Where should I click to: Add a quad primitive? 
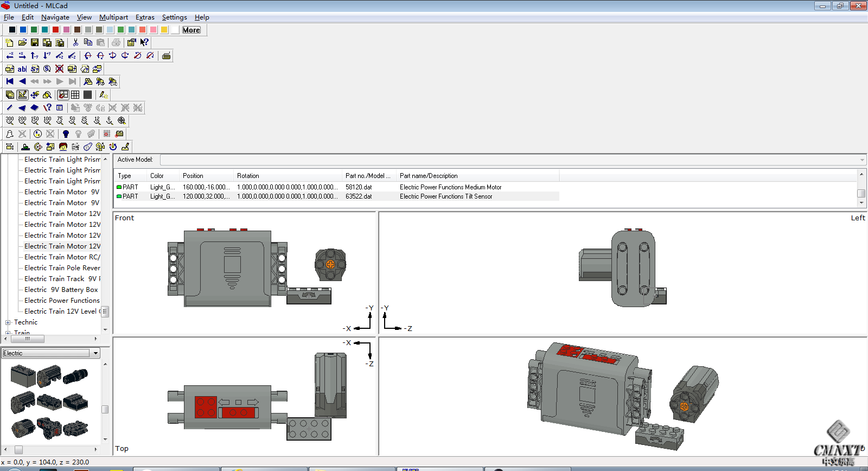(35, 107)
